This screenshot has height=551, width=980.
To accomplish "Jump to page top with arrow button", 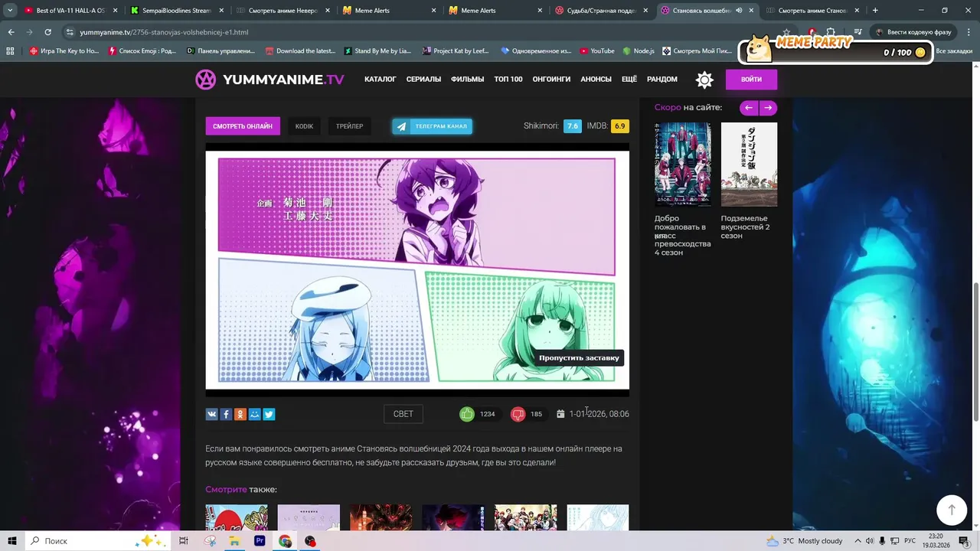I will coord(952,510).
